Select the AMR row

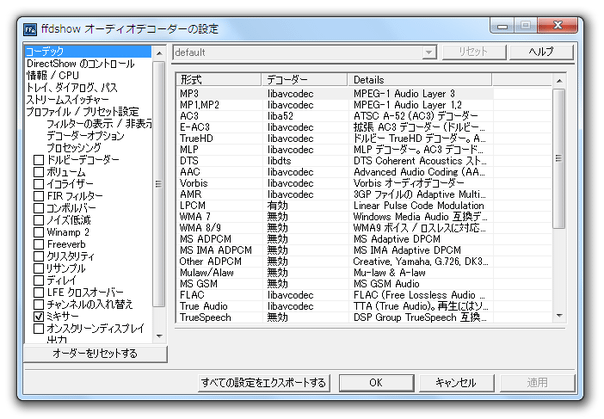[335, 194]
